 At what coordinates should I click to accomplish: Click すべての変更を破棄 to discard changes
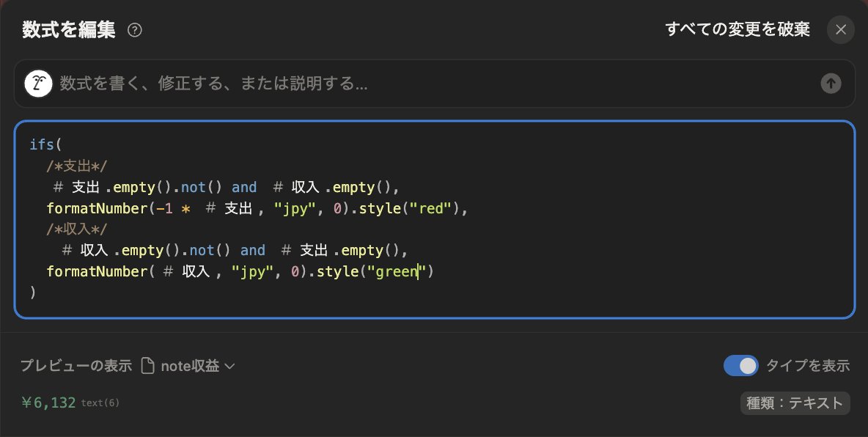pos(738,29)
